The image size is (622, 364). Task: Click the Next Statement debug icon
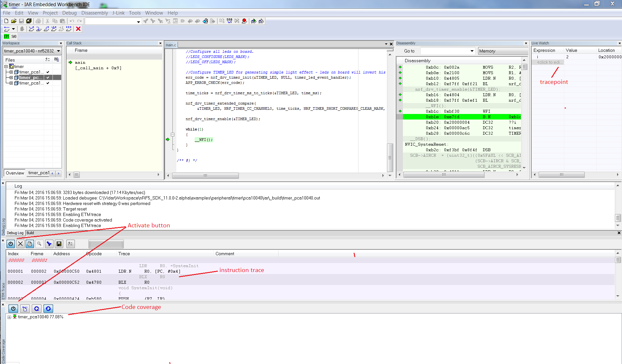(54, 29)
